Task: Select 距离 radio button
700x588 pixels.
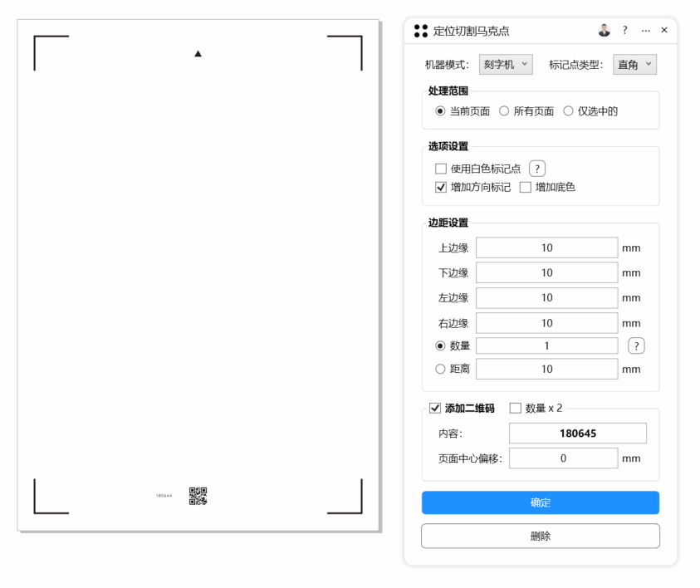Action: point(441,369)
